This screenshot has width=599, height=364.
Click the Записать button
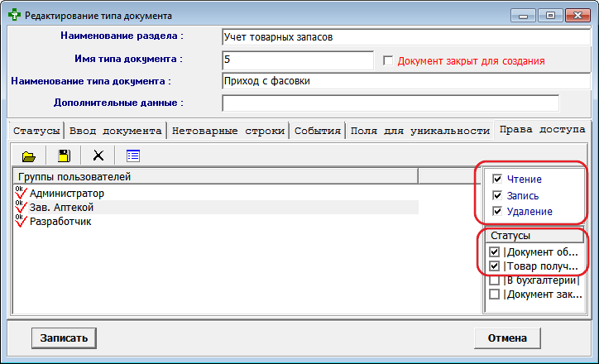[x=64, y=338]
